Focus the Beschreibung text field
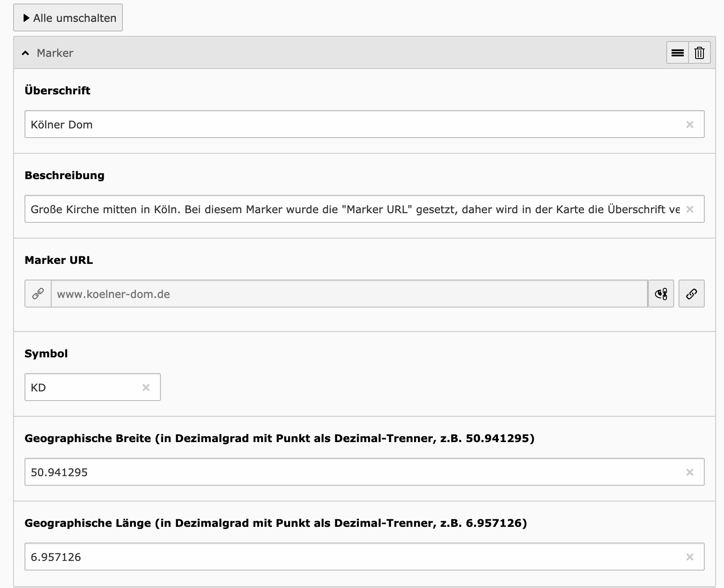Image resolution: width=724 pixels, height=588 pixels. (x=364, y=209)
